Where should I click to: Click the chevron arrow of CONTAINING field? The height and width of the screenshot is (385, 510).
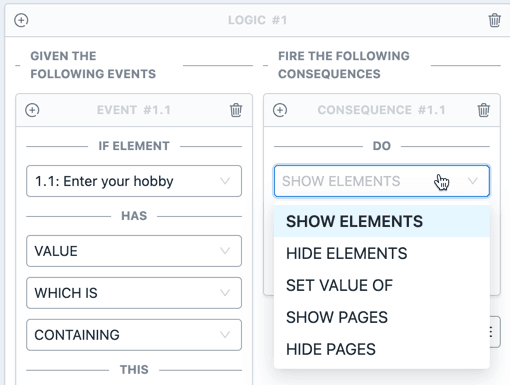[225, 335]
